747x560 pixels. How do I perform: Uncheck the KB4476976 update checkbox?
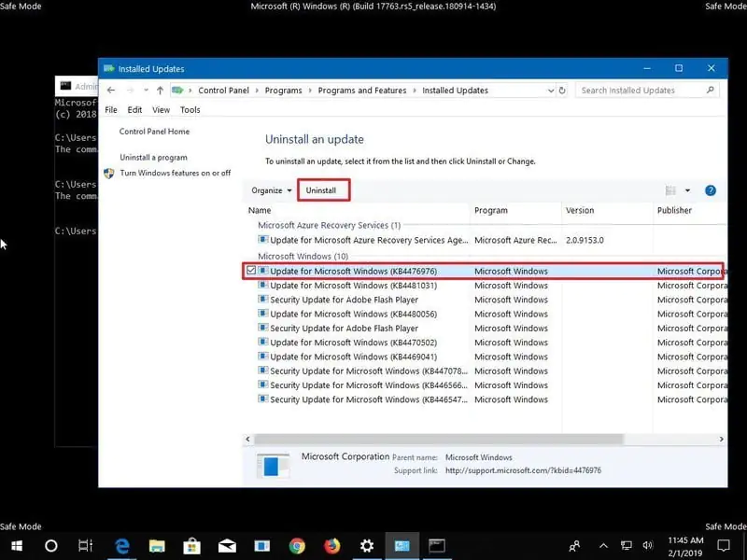251,271
